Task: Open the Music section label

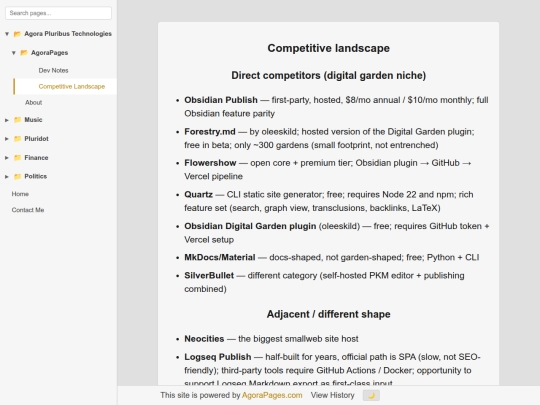Action: [x=33, y=120]
